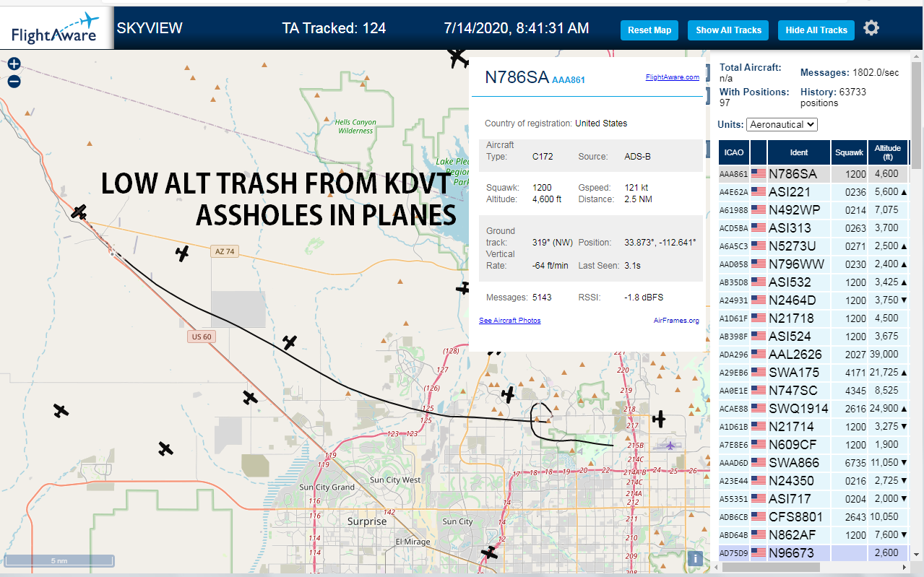Click United States flag in N786SA row
This screenshot has width=924, height=577.
click(758, 174)
